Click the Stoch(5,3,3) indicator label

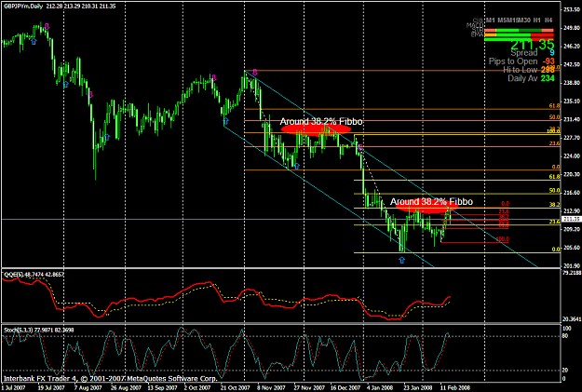38,330
